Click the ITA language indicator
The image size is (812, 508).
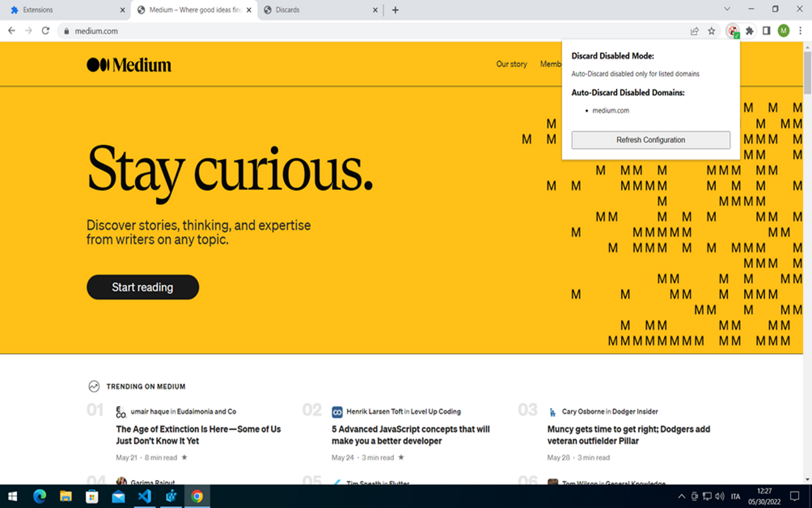(x=736, y=496)
